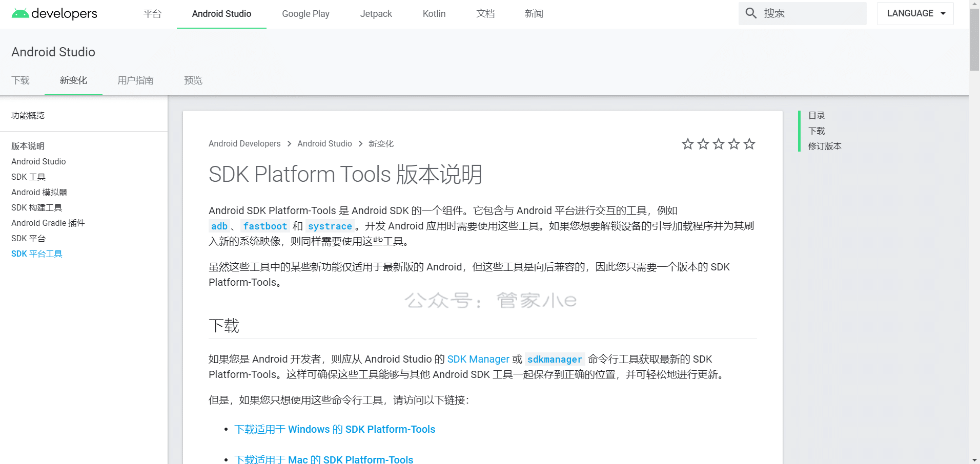Open the LANGUAGE dropdown
The image size is (980, 464).
point(915,13)
